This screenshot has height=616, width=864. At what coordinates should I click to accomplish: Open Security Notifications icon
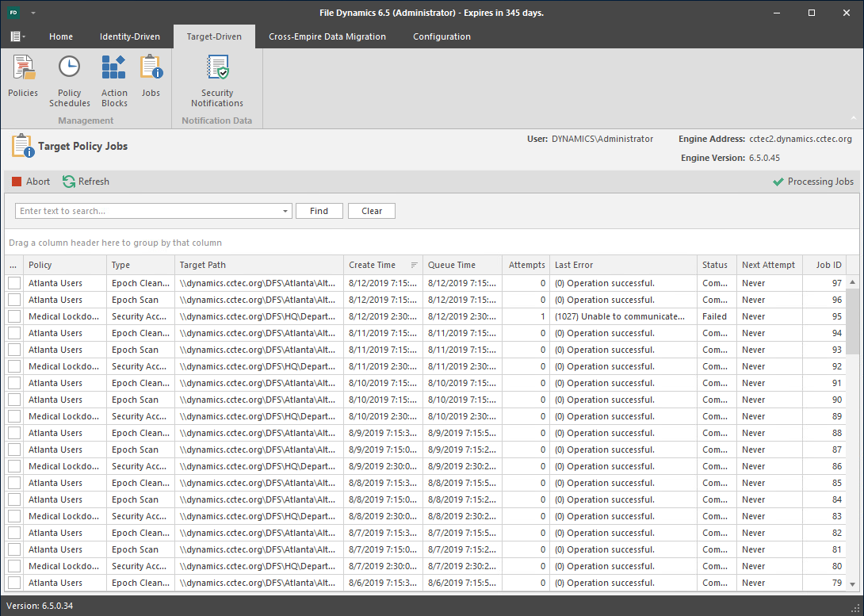pyautogui.click(x=217, y=69)
